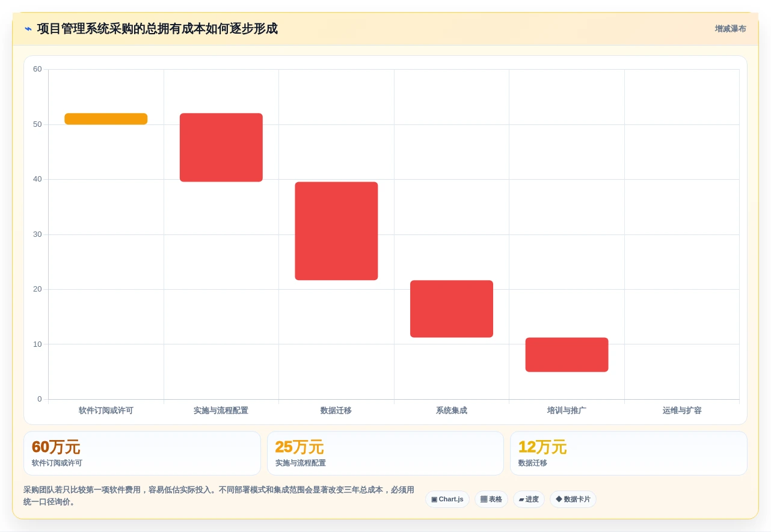Click the 增减瀑布 label in header

730,29
